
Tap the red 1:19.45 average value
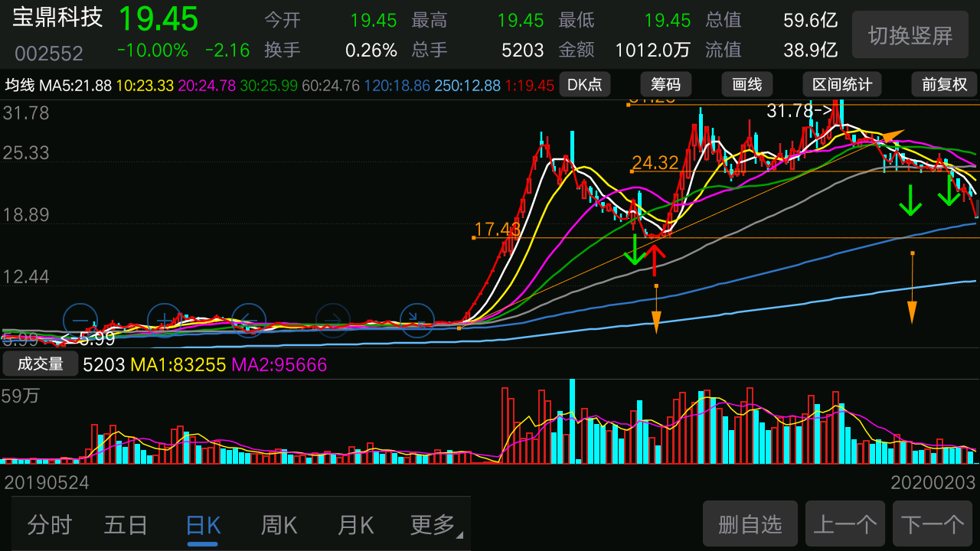[x=529, y=85]
